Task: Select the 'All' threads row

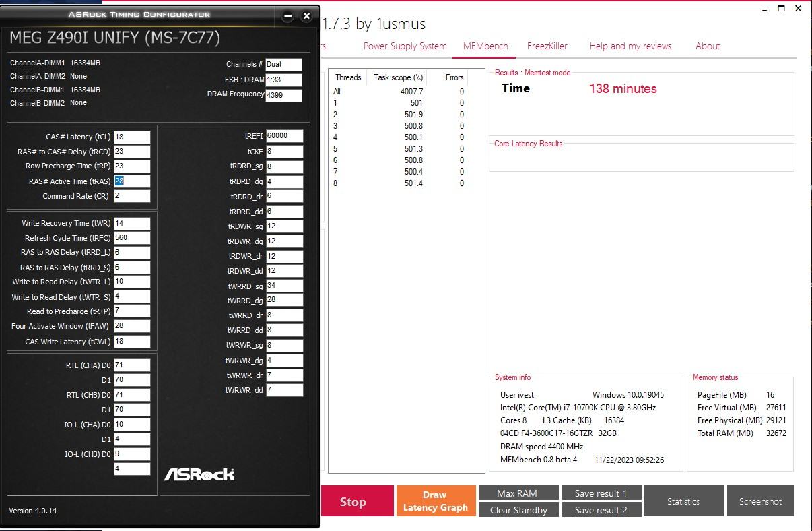Action: pos(399,92)
